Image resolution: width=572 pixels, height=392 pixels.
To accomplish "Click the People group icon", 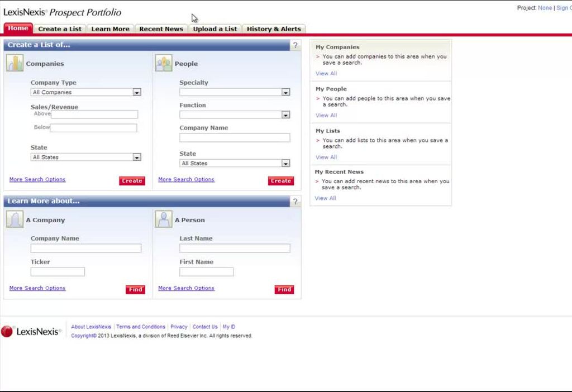I will pyautogui.click(x=164, y=63).
